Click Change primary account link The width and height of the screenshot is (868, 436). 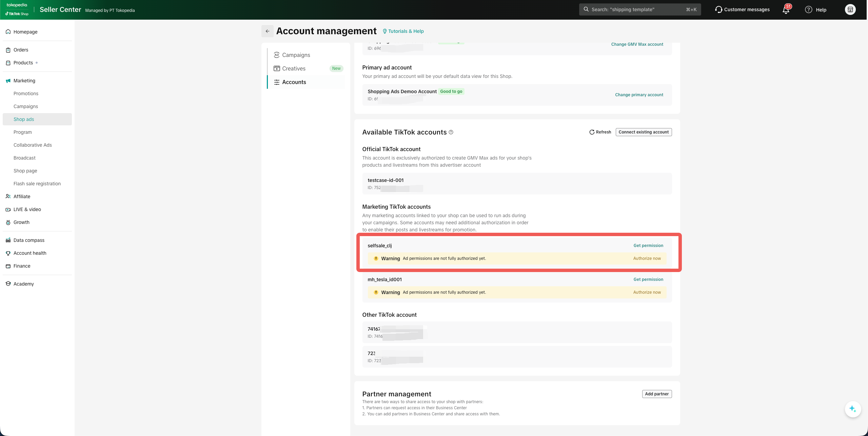click(639, 95)
